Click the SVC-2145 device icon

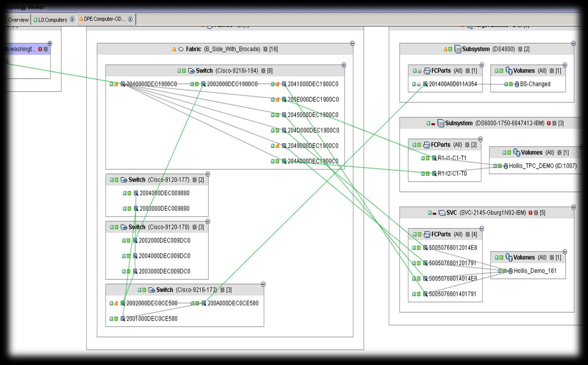click(x=442, y=213)
